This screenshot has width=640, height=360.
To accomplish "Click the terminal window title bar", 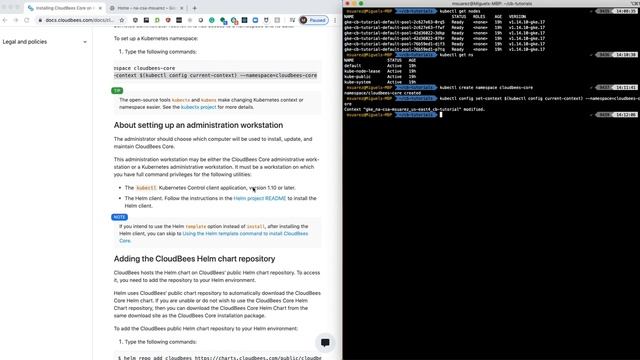I will pyautogui.click(x=491, y=3).
